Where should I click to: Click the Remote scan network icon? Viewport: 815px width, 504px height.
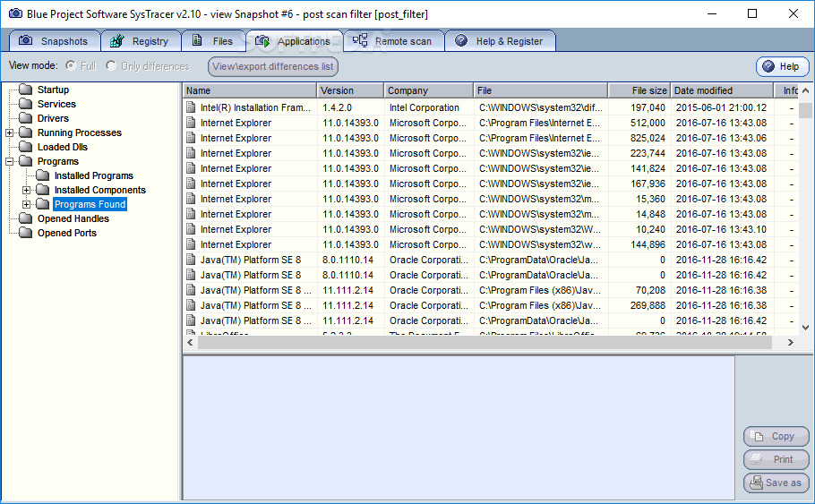[x=360, y=40]
